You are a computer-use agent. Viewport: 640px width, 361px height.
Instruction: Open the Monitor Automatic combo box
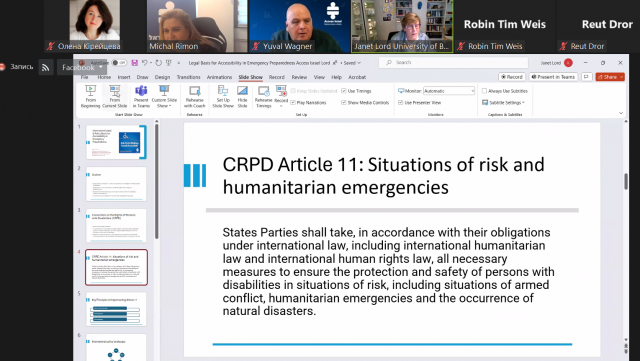(x=449, y=91)
